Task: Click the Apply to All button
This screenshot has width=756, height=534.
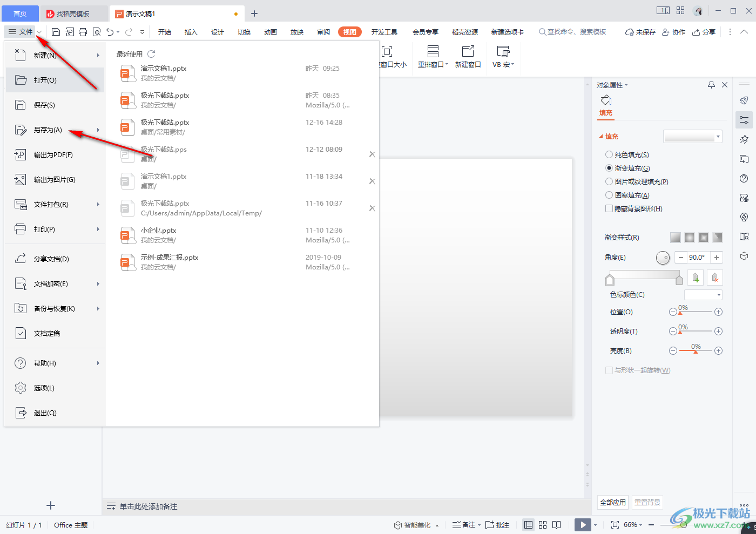Action: click(613, 502)
